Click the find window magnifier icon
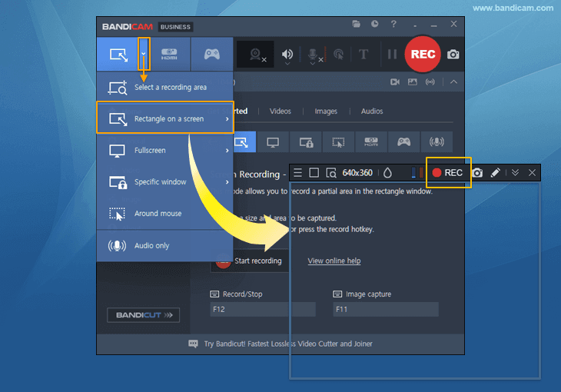This screenshot has height=392, width=561. point(331,173)
